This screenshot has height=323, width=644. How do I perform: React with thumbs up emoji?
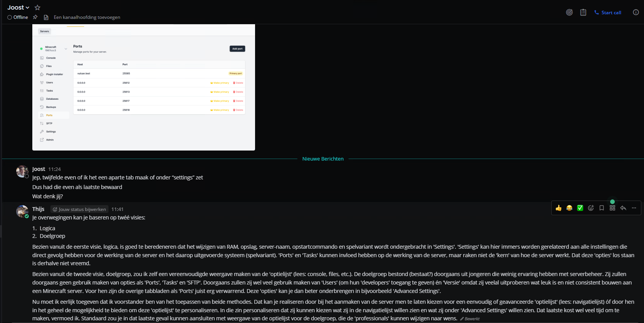coord(559,208)
